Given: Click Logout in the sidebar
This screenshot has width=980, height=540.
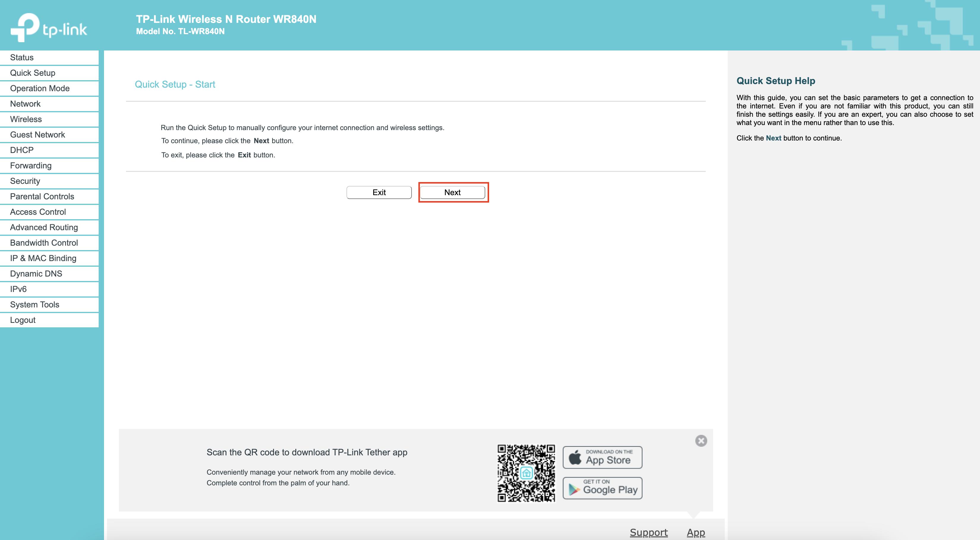Looking at the screenshot, I should 49,320.
